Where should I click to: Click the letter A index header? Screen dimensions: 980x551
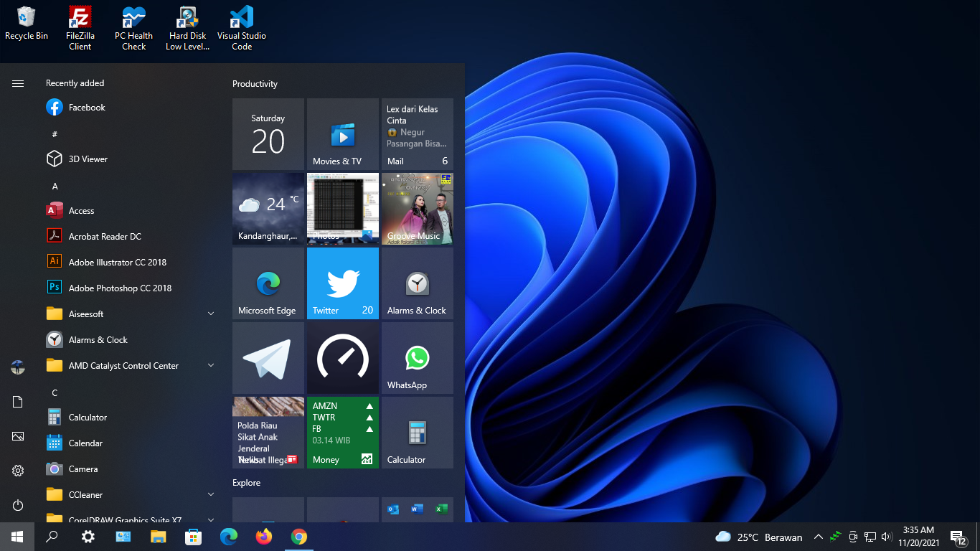point(55,187)
